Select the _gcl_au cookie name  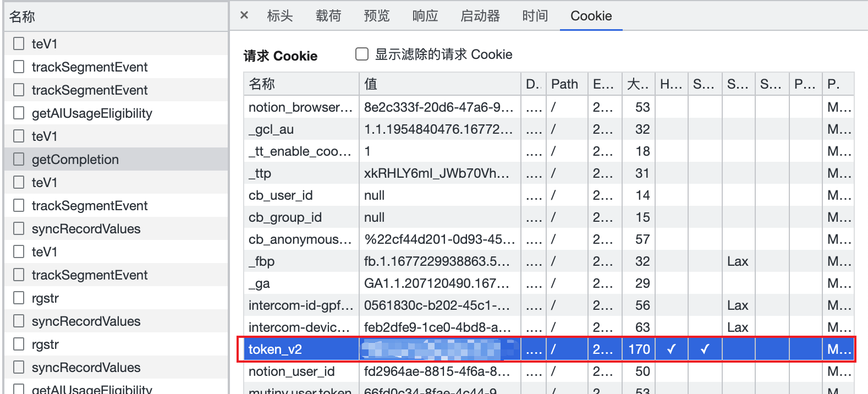pos(271,129)
